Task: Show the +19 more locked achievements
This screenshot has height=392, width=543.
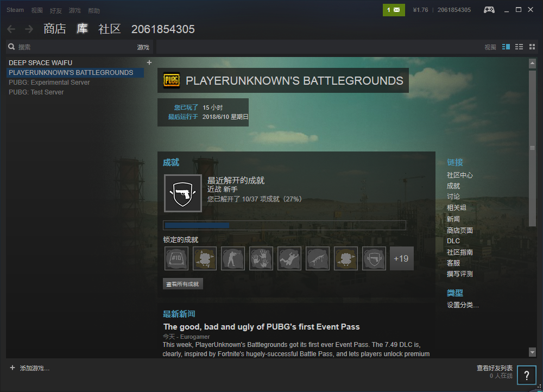Action: 402,258
